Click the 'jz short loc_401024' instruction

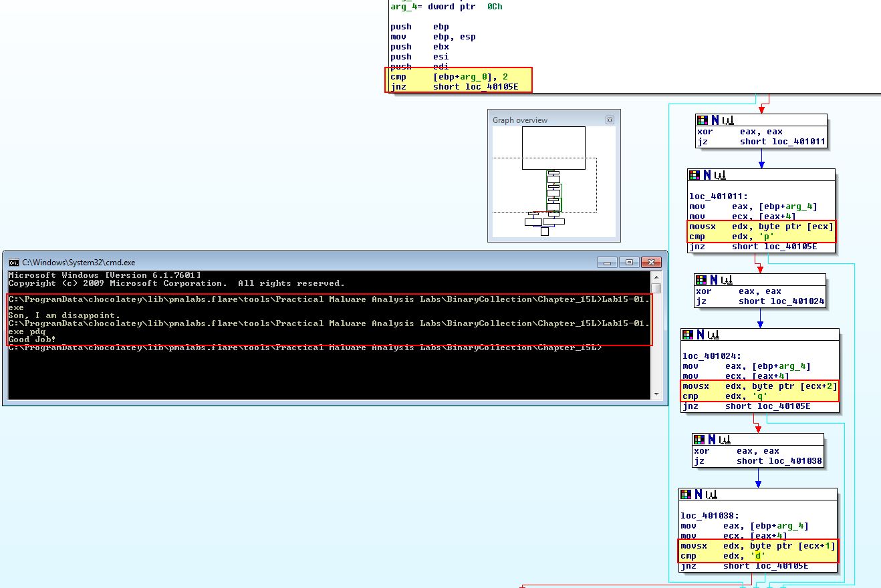[x=760, y=301]
